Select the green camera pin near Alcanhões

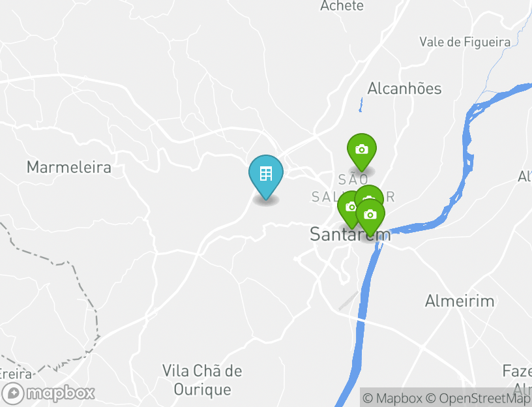[x=362, y=150]
